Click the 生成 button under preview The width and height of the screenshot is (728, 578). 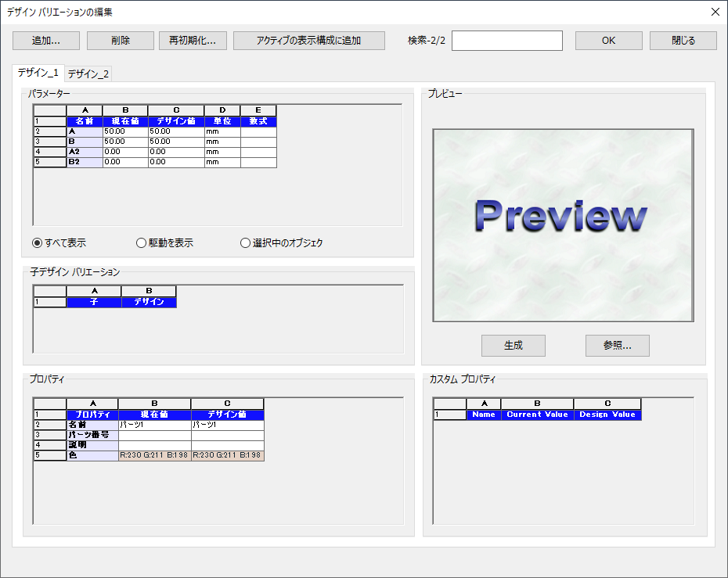pyautogui.click(x=513, y=346)
